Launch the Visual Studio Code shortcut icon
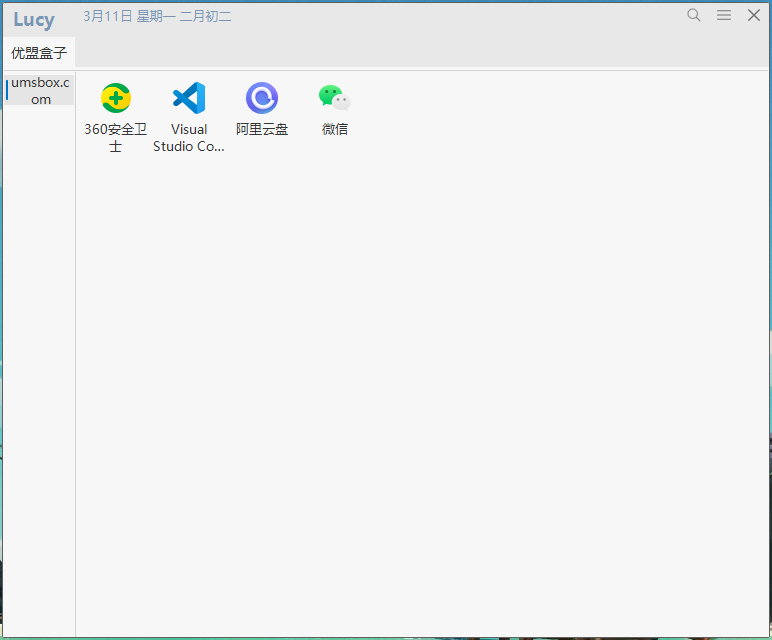 189,98
